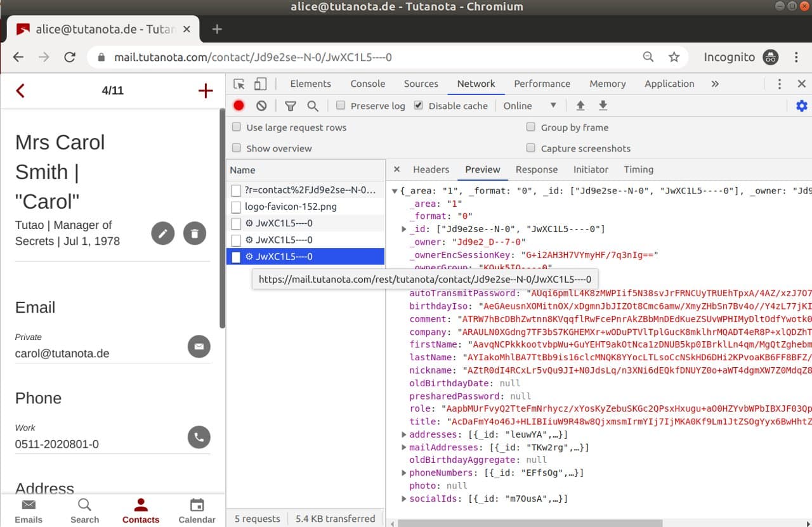
Task: Open the Online throttling dropdown
Action: [x=530, y=106]
